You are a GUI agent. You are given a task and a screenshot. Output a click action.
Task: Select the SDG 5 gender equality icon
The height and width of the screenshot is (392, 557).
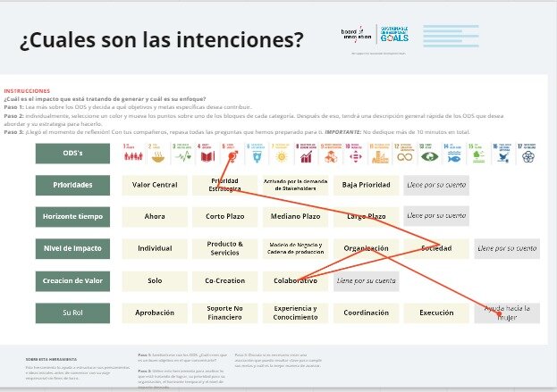click(x=232, y=154)
